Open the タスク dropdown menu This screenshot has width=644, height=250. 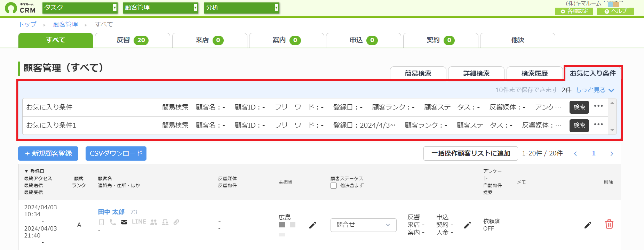coord(80,8)
